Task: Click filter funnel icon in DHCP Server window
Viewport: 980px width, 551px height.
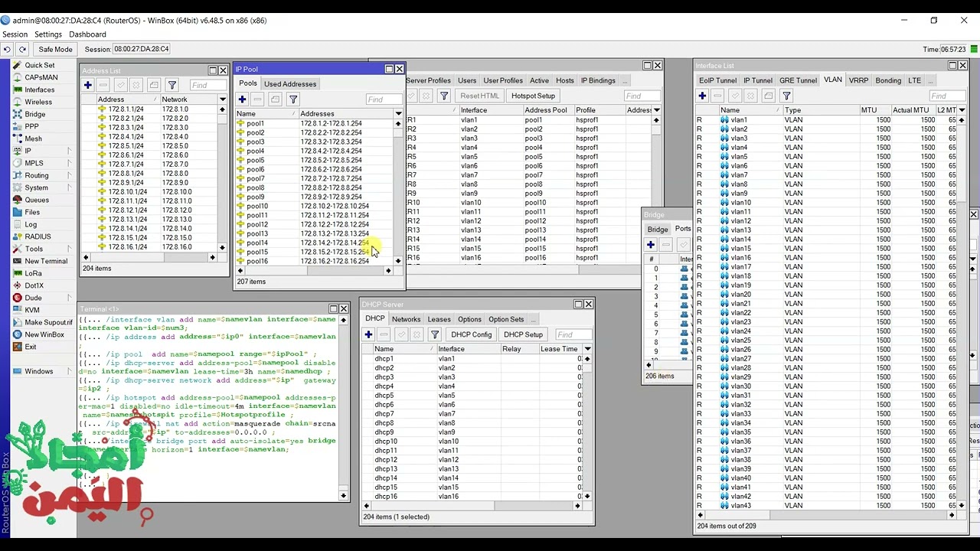Action: pos(434,334)
